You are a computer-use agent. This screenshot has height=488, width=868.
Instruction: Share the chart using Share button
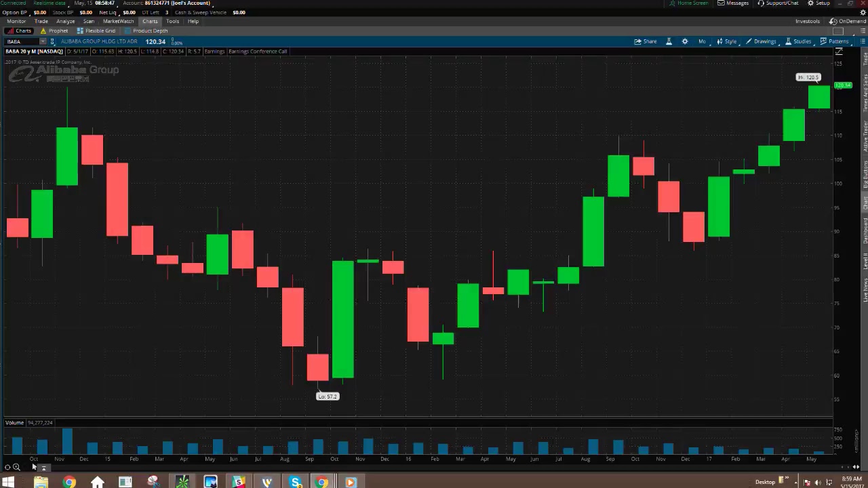pos(646,41)
